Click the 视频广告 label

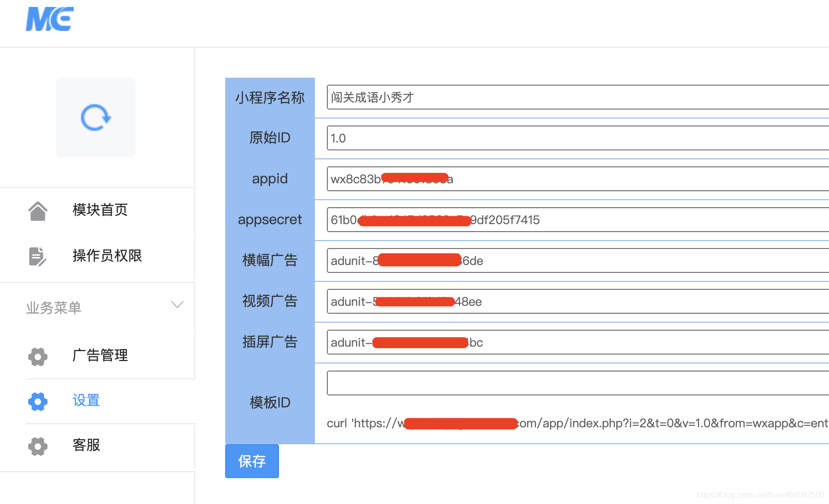(x=270, y=301)
